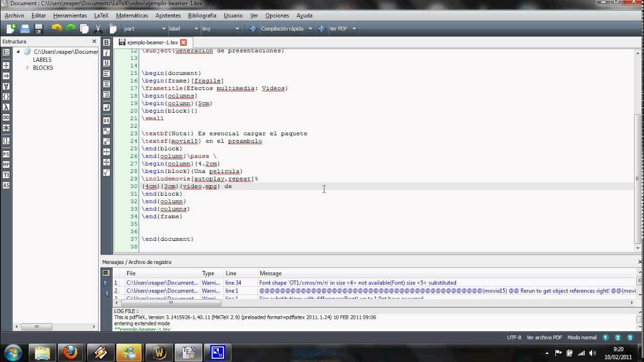Open delimiters {} symbols panel
The height and width of the screenshot is (362, 644).
pyautogui.click(x=6, y=97)
